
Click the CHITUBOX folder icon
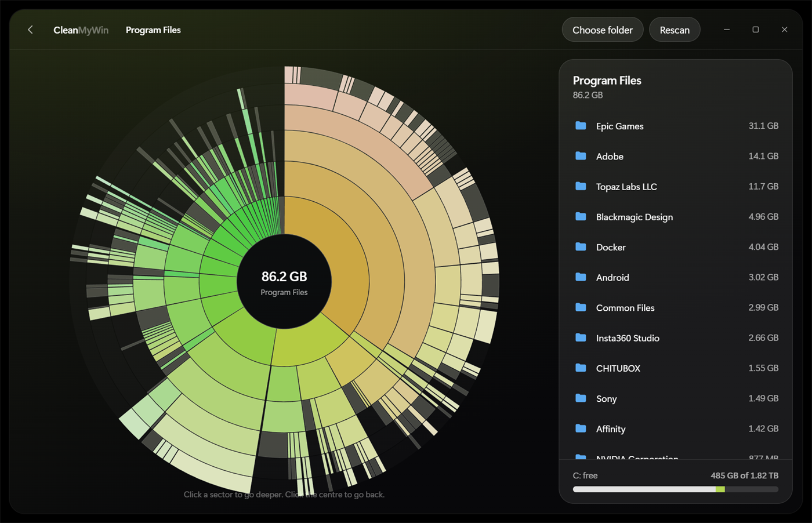click(581, 368)
